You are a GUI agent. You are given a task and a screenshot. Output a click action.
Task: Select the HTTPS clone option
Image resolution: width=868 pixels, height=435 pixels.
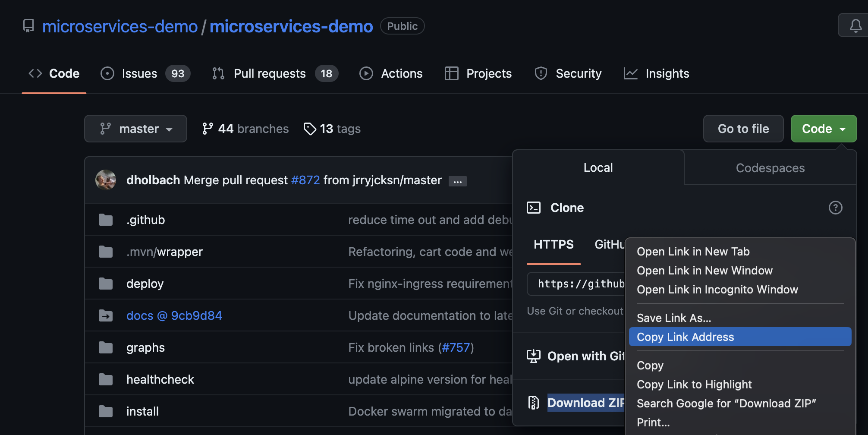(554, 244)
